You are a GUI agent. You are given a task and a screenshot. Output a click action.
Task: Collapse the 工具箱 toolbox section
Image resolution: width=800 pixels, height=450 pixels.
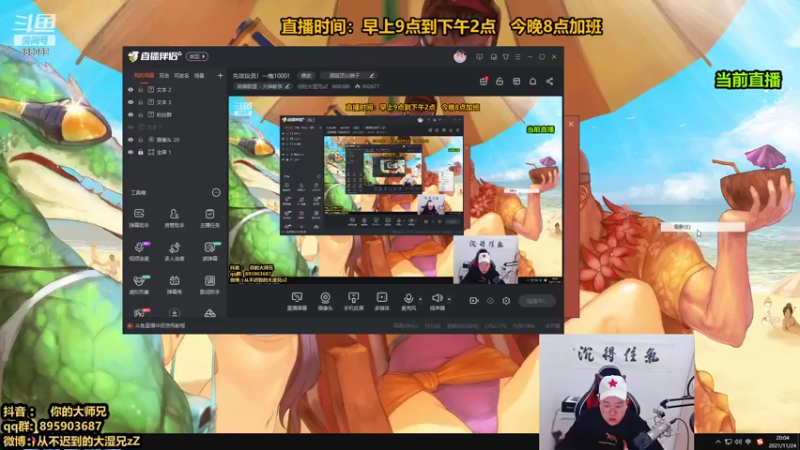pos(216,192)
